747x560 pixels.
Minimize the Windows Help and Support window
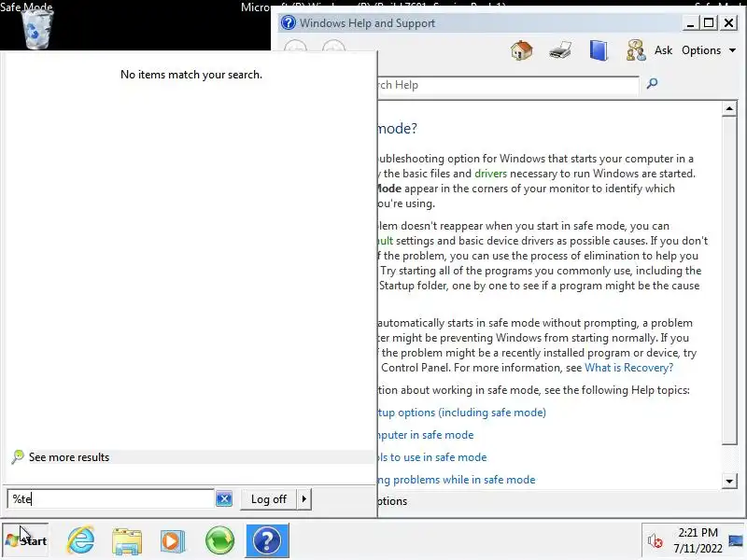pos(690,22)
